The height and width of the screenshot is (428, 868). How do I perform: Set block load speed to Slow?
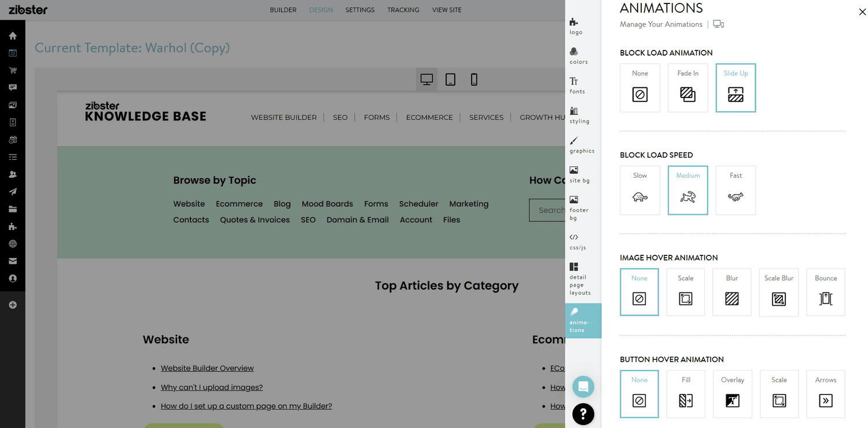[x=640, y=191]
